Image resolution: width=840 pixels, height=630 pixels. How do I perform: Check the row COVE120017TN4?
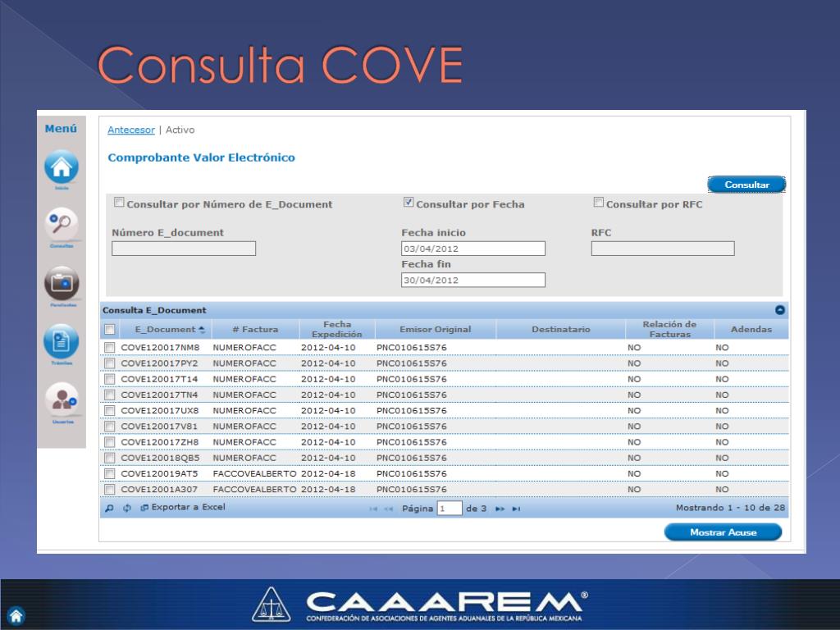click(109, 395)
